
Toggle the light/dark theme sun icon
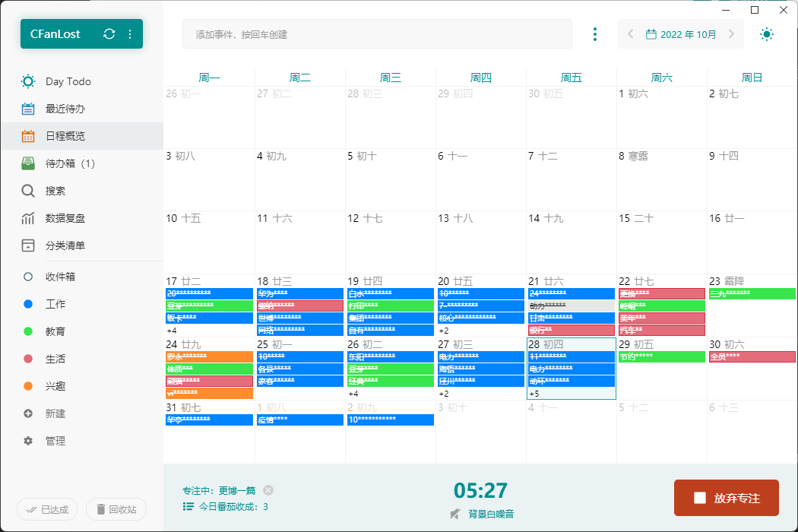click(x=766, y=34)
